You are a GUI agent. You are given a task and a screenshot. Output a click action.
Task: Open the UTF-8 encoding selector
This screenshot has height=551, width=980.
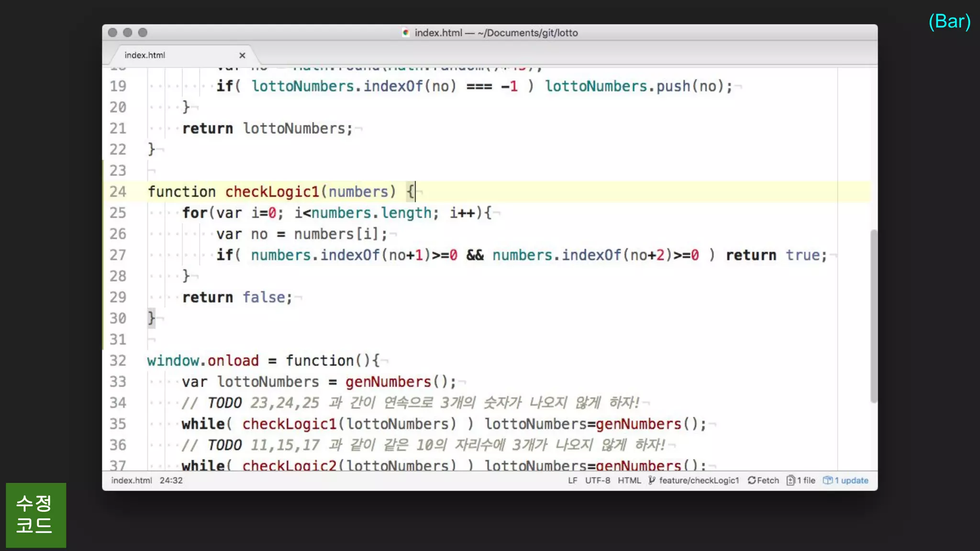click(x=597, y=480)
